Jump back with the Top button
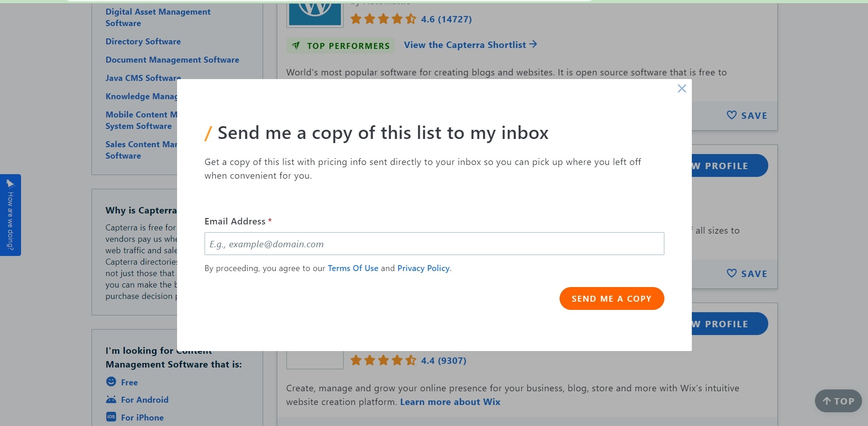868x426 pixels. 838,401
